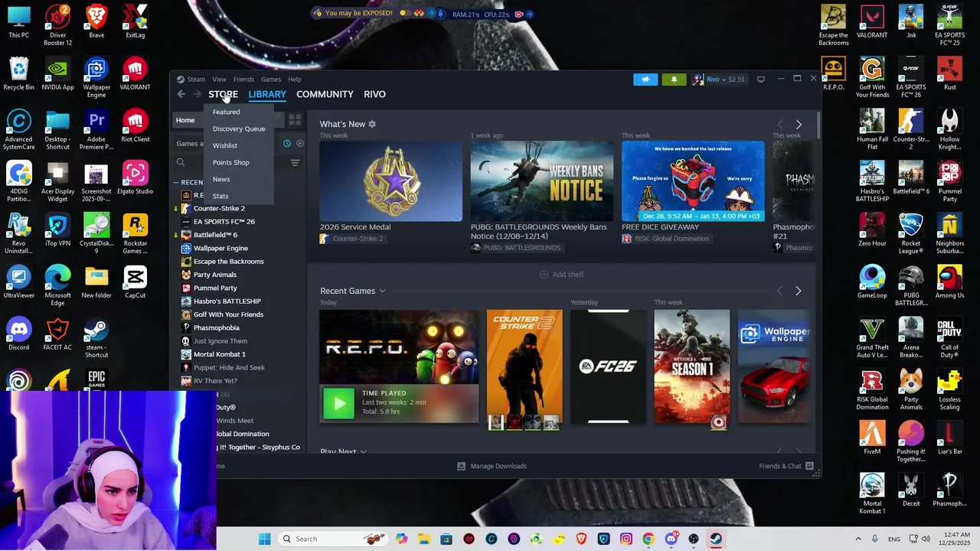
Task: Expand the Recent Games shelf dropdown
Action: tap(382, 292)
